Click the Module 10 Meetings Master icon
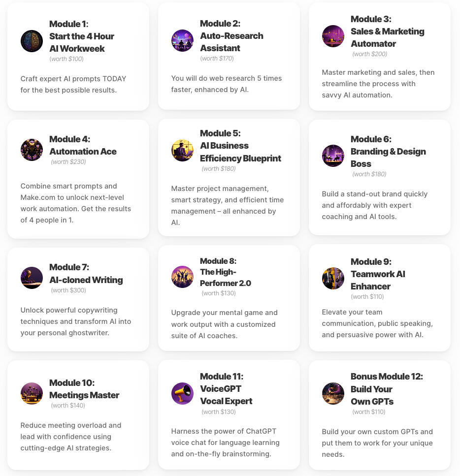This screenshot has width=460, height=476. [x=32, y=393]
